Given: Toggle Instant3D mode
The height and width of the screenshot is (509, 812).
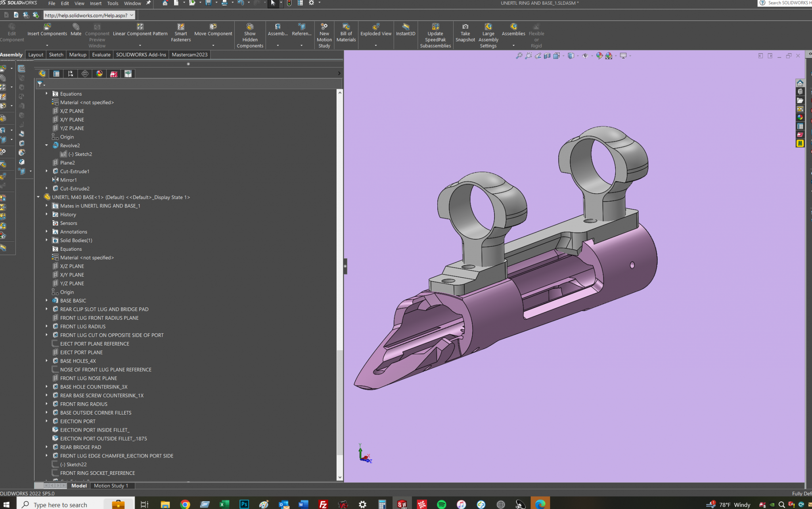Looking at the screenshot, I should [405, 27].
